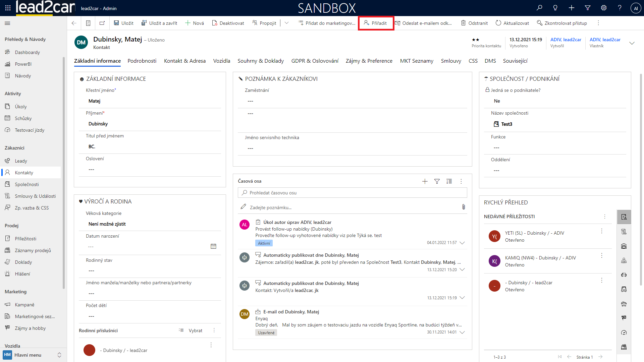Click the Přiřadit button
Image resolution: width=644 pixels, height=362 pixels.
coord(376,23)
